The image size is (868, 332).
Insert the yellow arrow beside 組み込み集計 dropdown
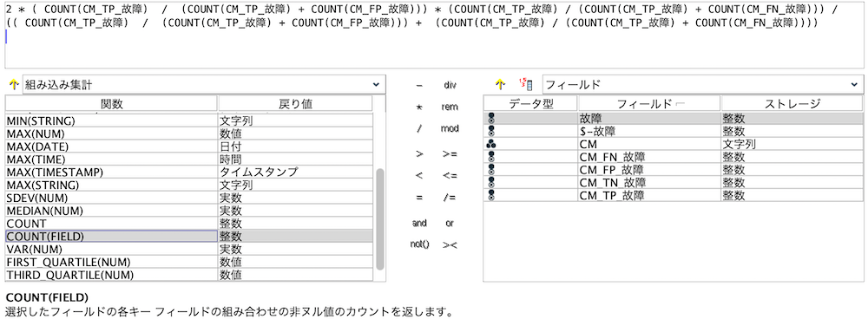(x=14, y=85)
